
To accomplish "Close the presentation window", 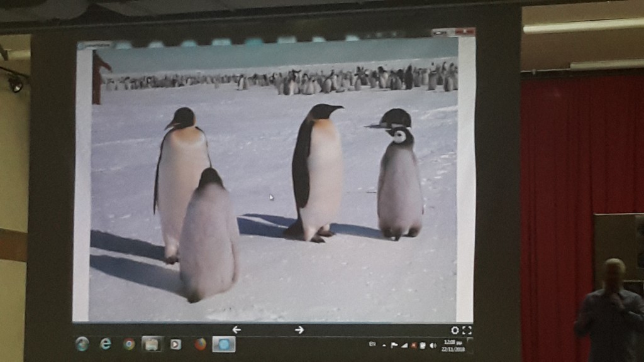I will coord(465,31).
